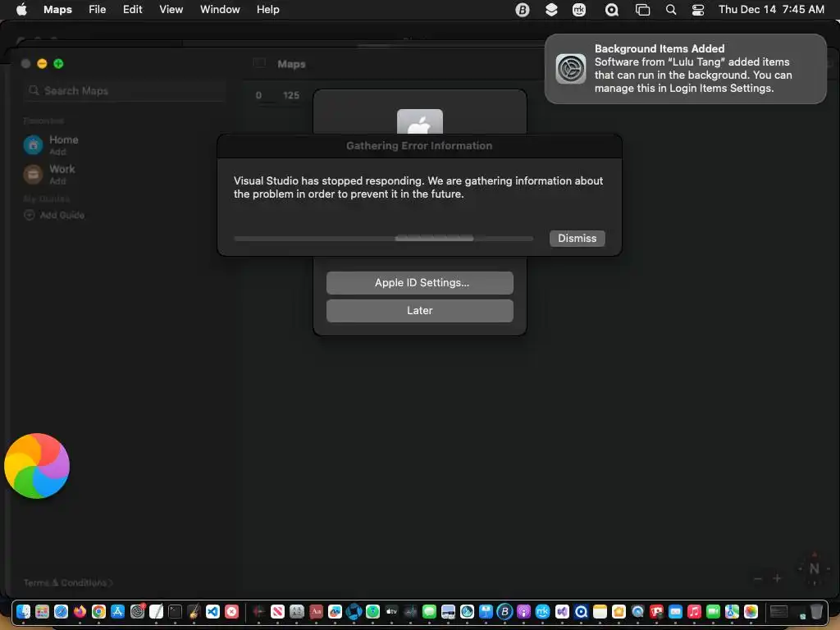Open Maps from the Dock
Viewport: 840px width, 630px height.
click(733, 611)
